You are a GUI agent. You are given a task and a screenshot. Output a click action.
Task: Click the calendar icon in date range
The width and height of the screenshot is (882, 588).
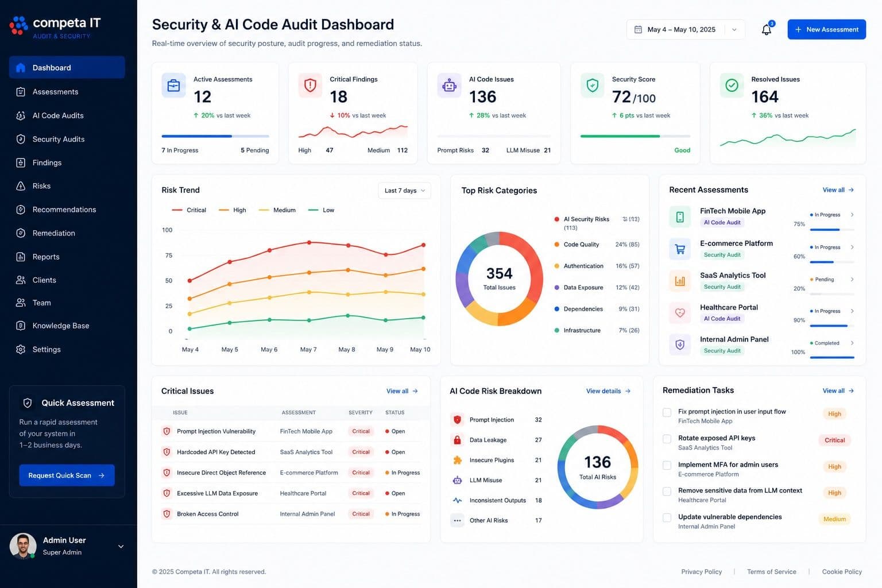pyautogui.click(x=638, y=29)
